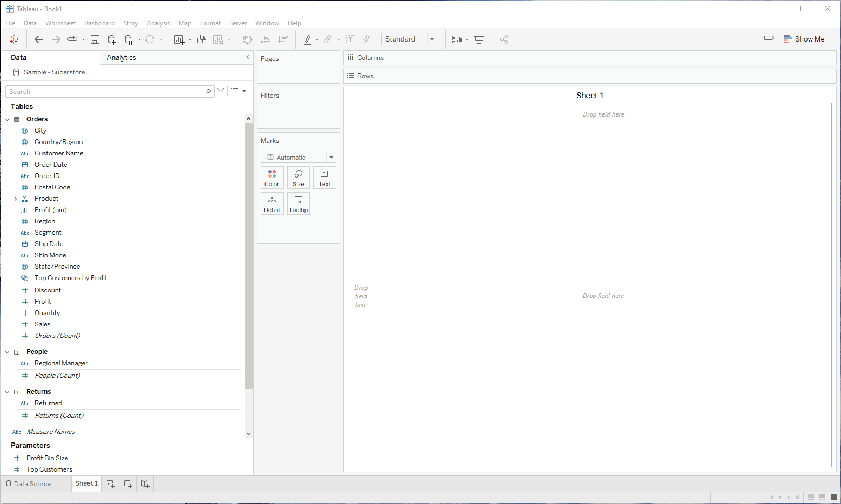Click the Add new data source icon

coord(112,39)
